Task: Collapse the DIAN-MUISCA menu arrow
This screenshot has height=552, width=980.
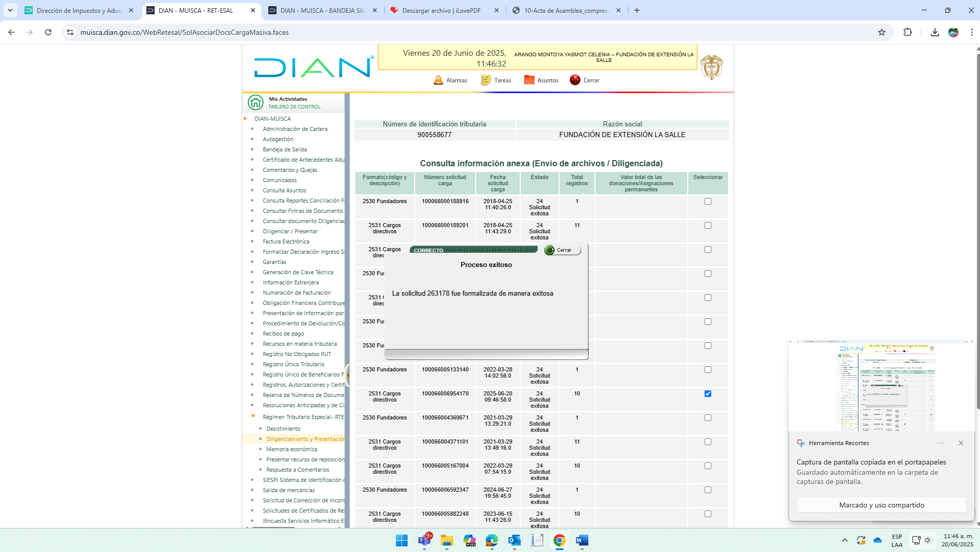Action: 246,119
